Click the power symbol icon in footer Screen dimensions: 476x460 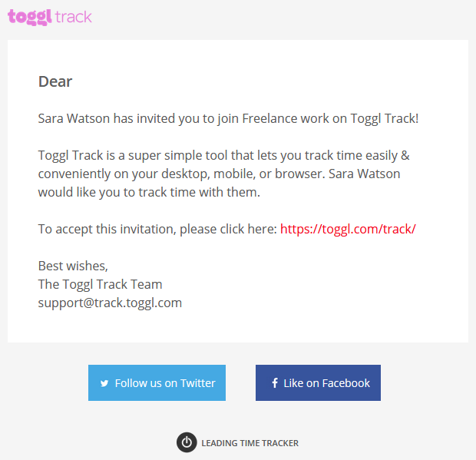click(x=187, y=442)
